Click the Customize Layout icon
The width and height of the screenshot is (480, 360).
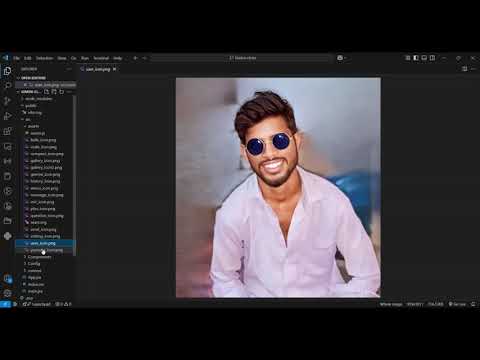pyautogui.click(x=408, y=58)
